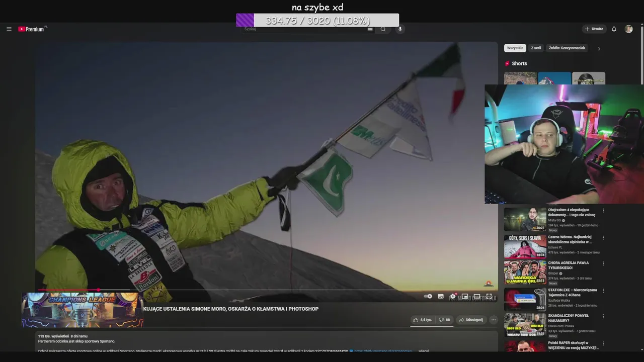Open player settings gear
The width and height of the screenshot is (644, 362).
point(453,296)
